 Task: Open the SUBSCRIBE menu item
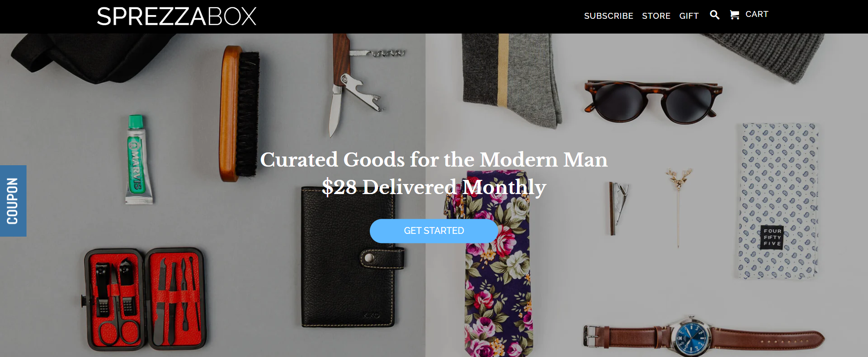(608, 16)
